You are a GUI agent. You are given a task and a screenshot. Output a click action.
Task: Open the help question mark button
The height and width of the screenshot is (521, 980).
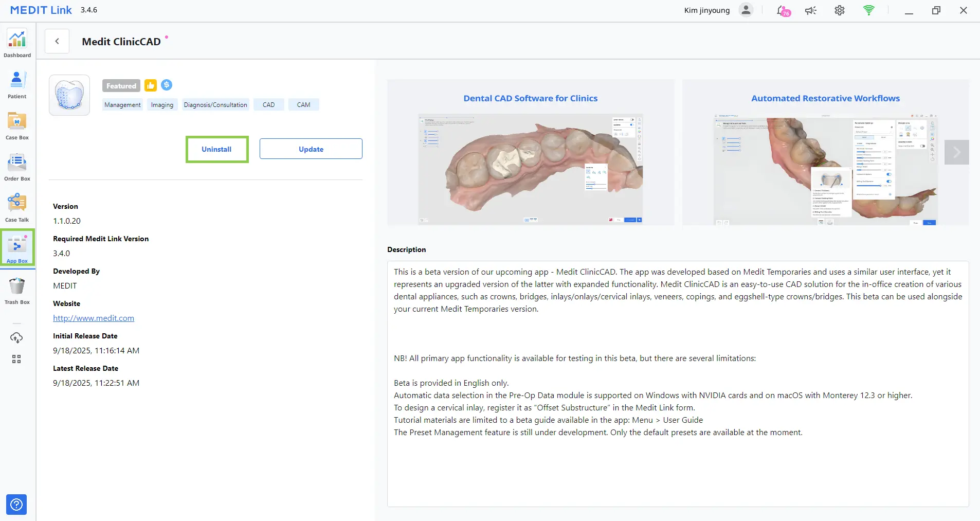[16, 505]
